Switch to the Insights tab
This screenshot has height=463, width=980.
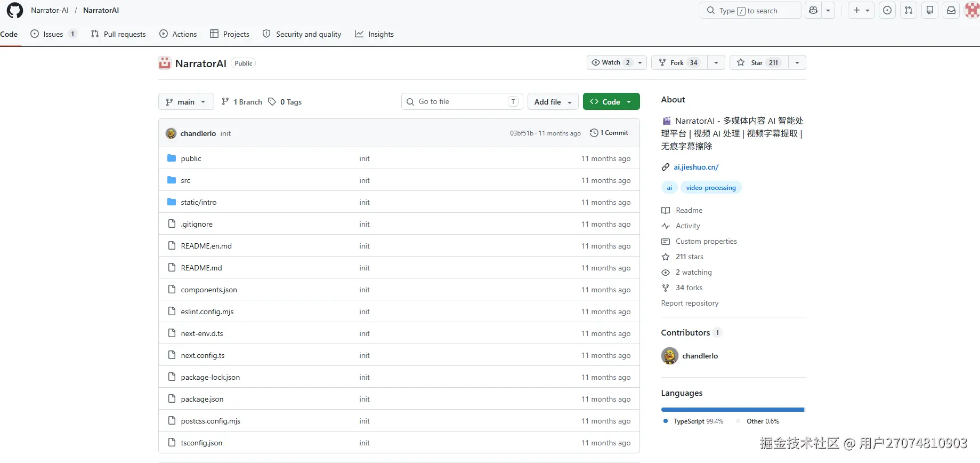pos(374,34)
